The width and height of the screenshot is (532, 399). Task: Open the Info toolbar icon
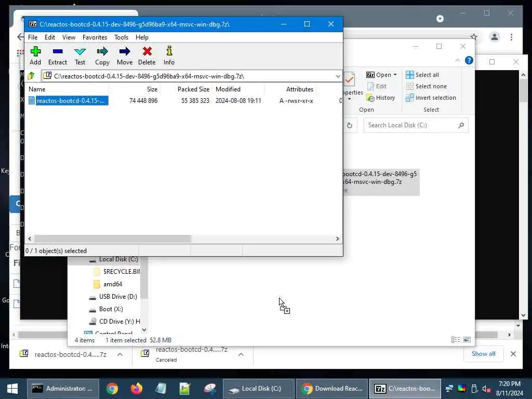tap(169, 56)
